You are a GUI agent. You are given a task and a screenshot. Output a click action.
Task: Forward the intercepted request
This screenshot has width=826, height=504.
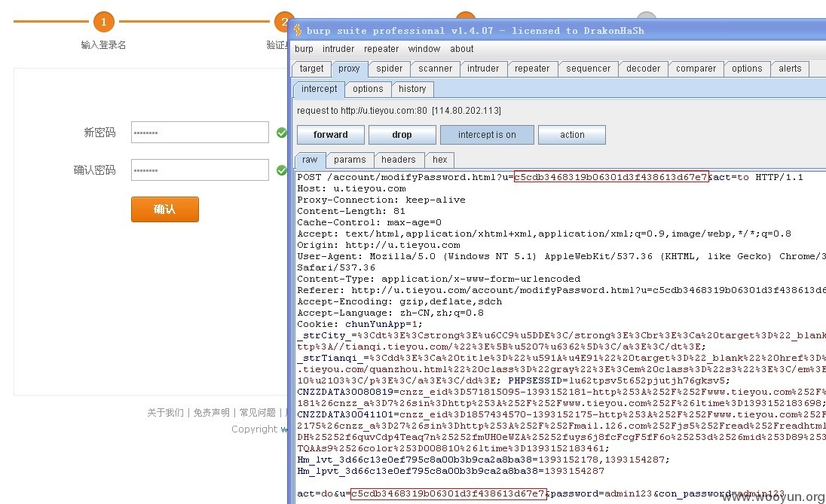(x=330, y=135)
